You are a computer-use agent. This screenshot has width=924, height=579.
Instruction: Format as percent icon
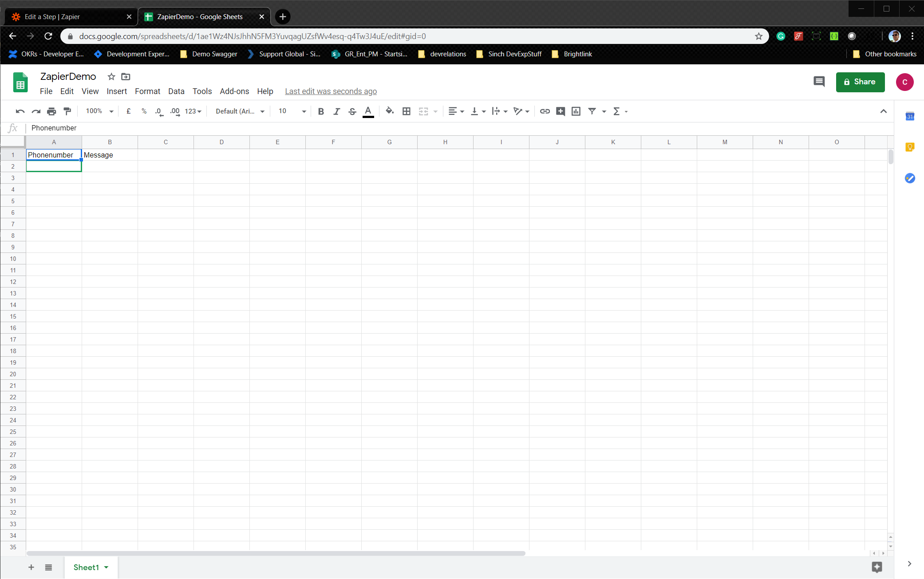click(144, 111)
